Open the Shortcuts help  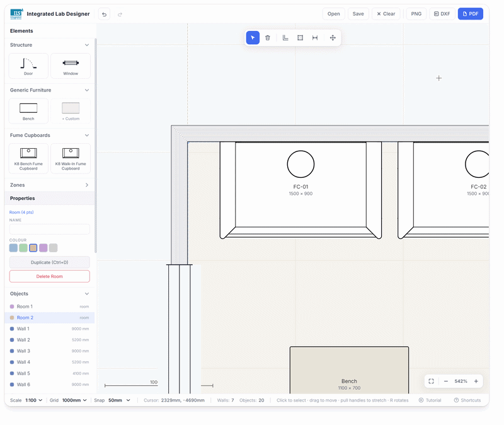[467, 400]
